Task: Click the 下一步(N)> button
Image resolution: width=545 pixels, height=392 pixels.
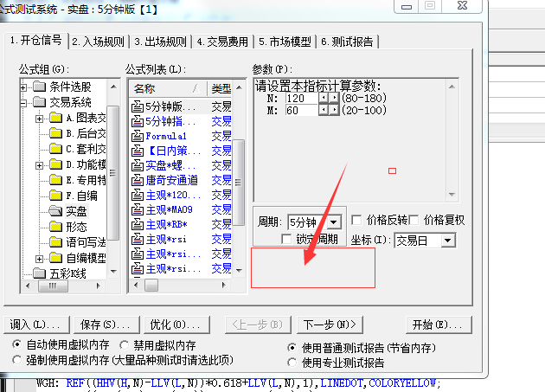Action: [x=330, y=325]
